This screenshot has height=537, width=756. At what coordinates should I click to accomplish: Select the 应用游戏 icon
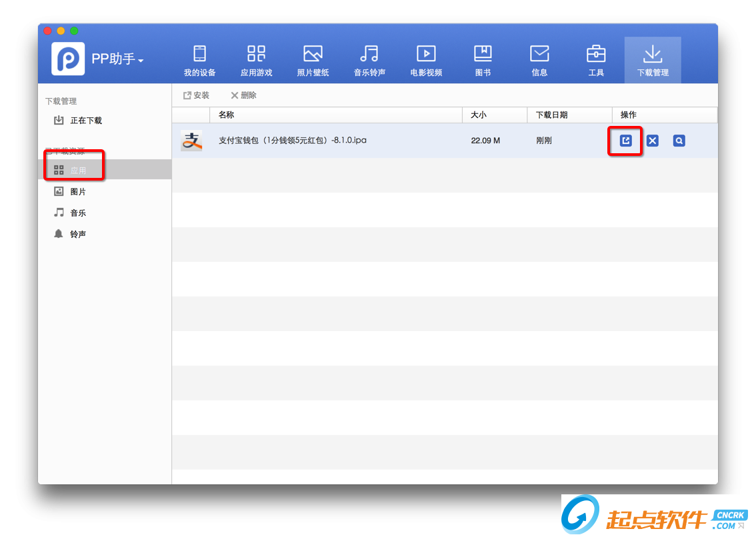click(x=256, y=59)
